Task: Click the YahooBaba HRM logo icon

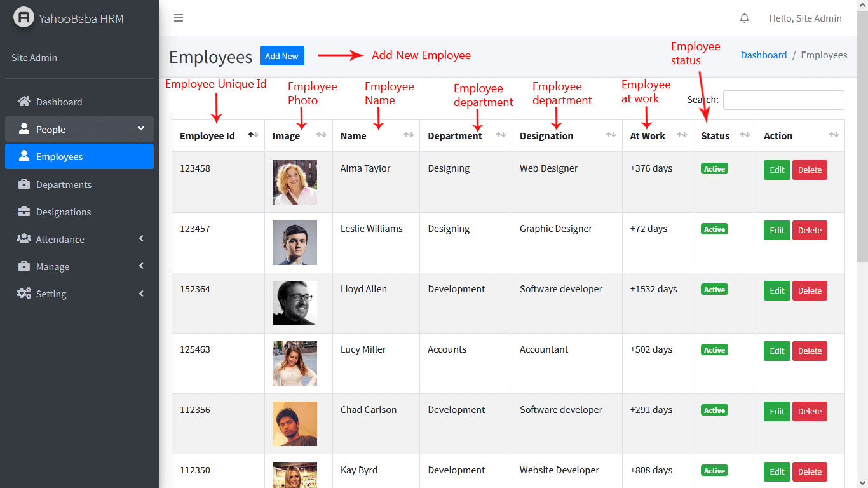Action: (x=24, y=18)
